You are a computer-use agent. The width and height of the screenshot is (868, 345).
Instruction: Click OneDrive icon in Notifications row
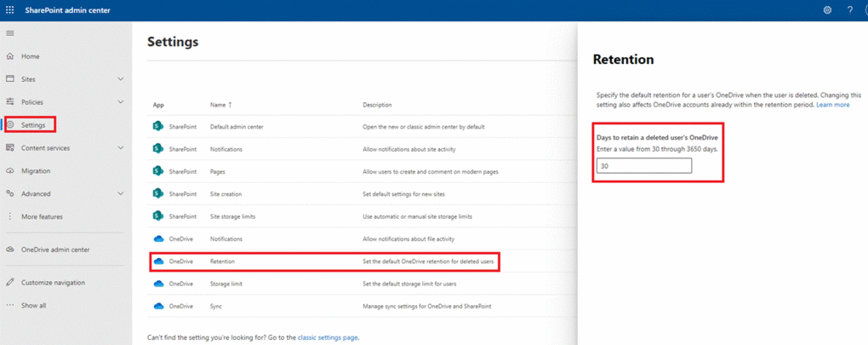(158, 239)
